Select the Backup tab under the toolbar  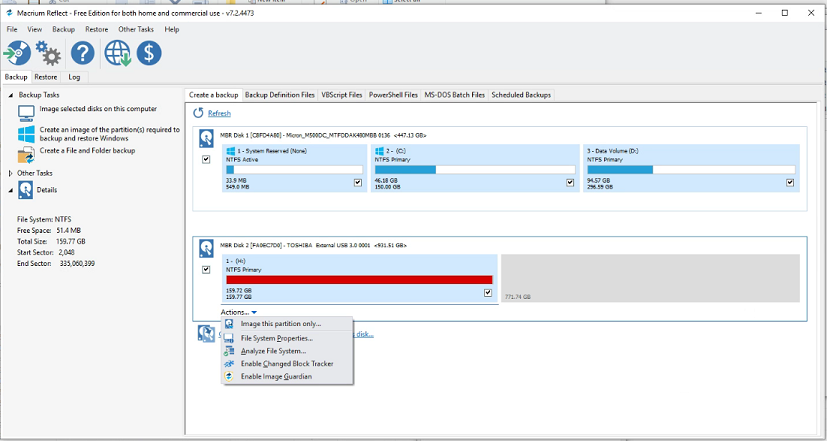(x=16, y=77)
